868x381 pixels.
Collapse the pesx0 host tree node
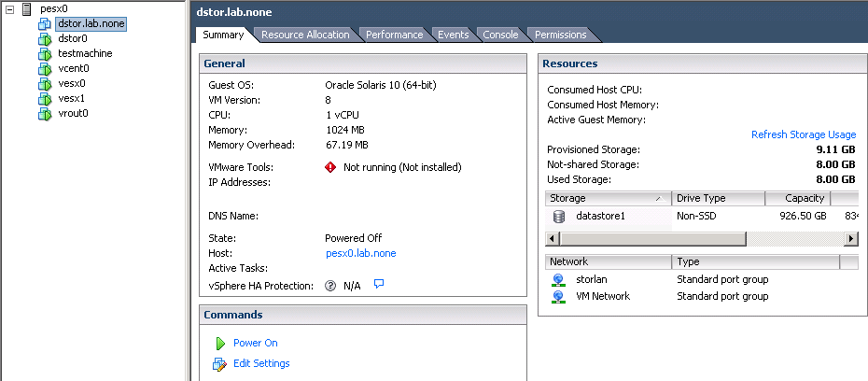[x=9, y=9]
